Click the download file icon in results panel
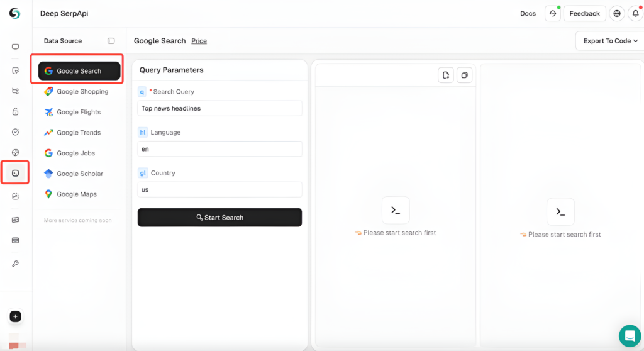This screenshot has height=351, width=644. coord(446,75)
